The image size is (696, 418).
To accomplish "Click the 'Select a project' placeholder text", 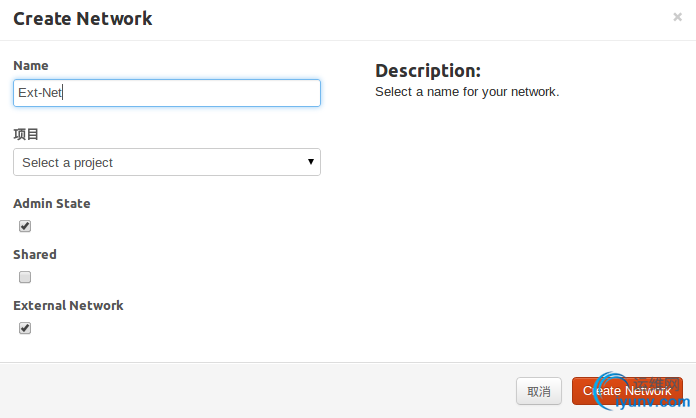I will tap(68, 162).
